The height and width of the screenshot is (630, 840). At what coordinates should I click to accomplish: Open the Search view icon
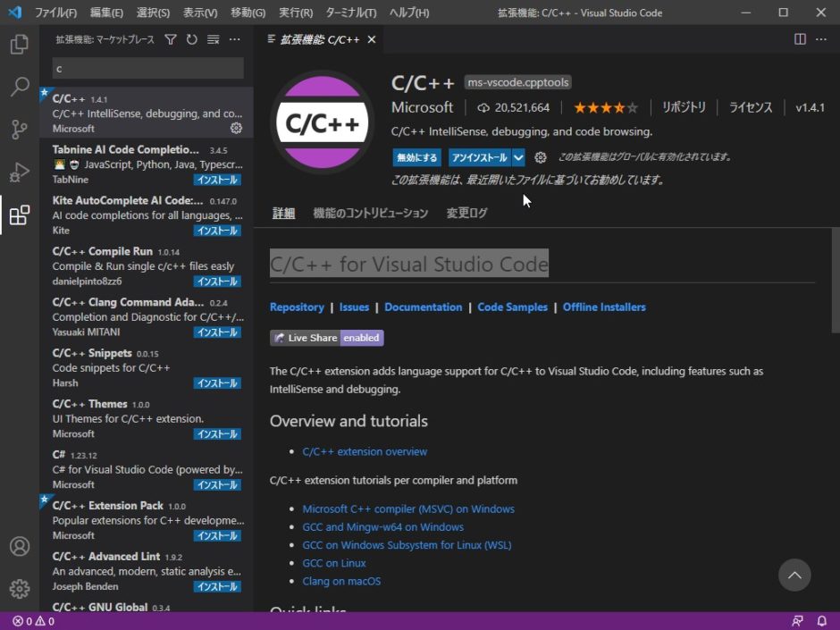pyautogui.click(x=20, y=86)
